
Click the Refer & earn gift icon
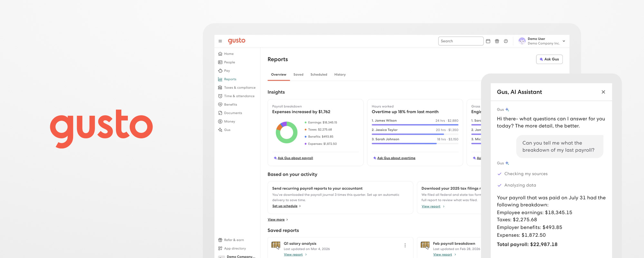tap(220, 240)
